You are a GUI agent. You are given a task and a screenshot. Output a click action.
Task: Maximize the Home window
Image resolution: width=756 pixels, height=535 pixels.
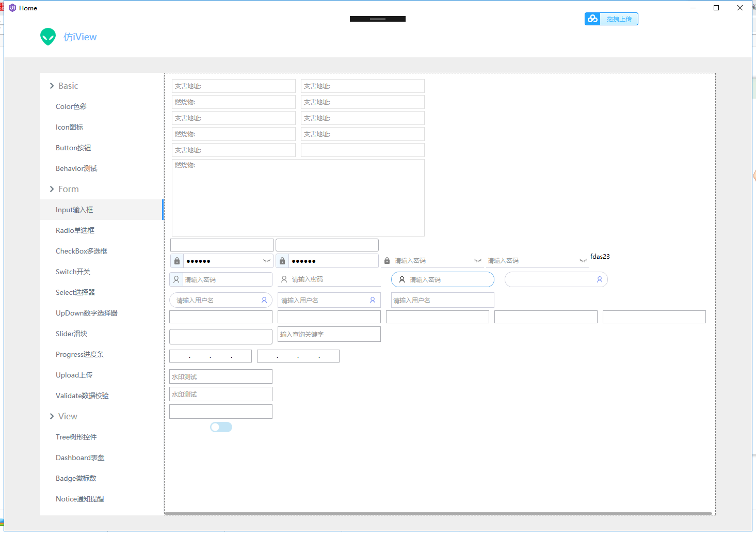[716, 8]
